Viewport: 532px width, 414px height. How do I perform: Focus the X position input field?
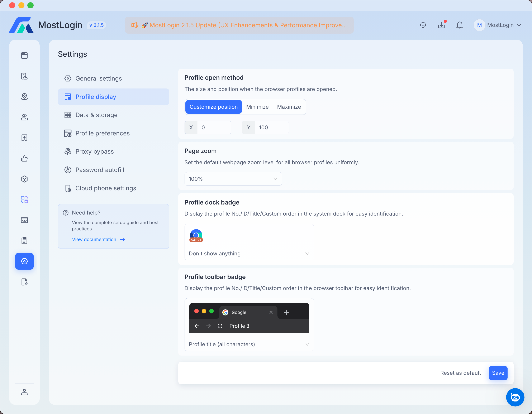[214, 127]
